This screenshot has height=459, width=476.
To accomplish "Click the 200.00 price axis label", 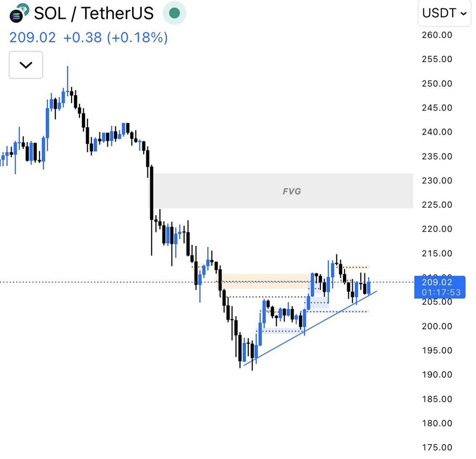I will 437,326.
